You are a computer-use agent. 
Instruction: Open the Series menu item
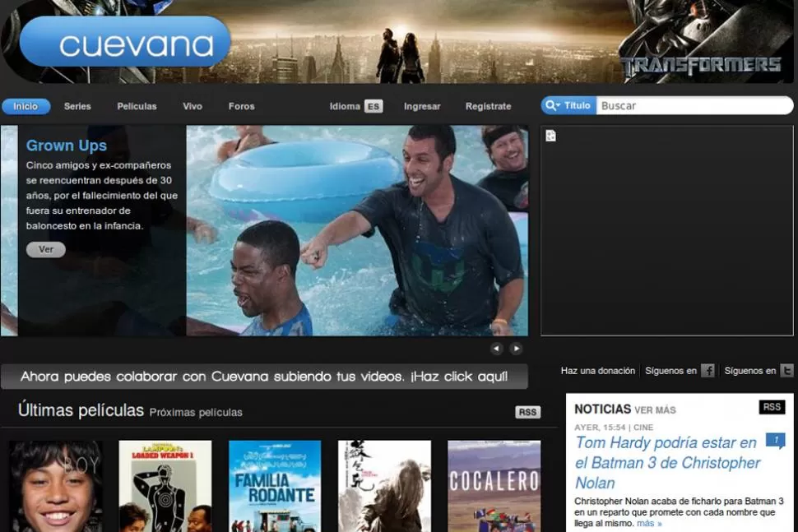[x=77, y=106]
